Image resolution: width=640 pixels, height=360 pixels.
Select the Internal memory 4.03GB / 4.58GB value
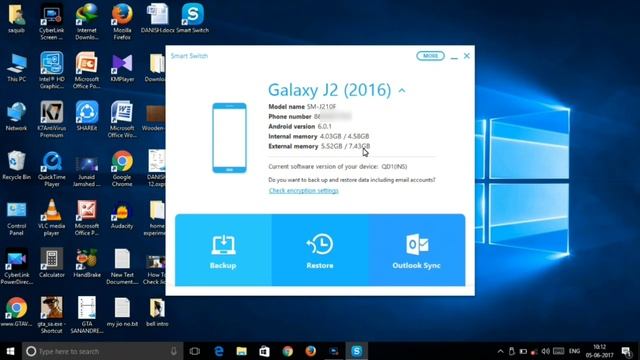click(344, 136)
